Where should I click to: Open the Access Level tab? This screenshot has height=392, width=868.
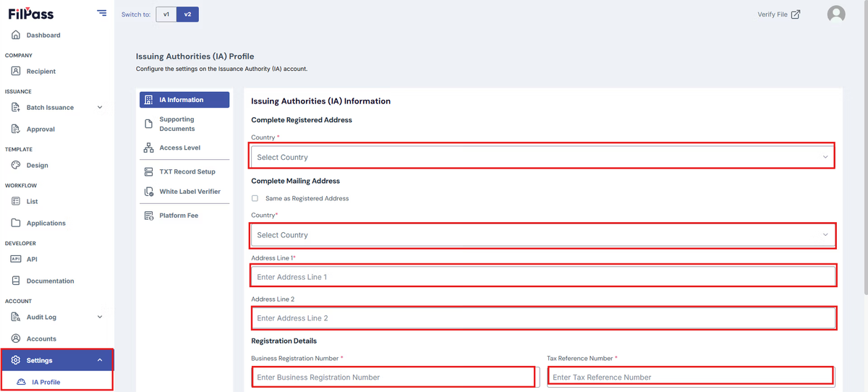(x=184, y=148)
